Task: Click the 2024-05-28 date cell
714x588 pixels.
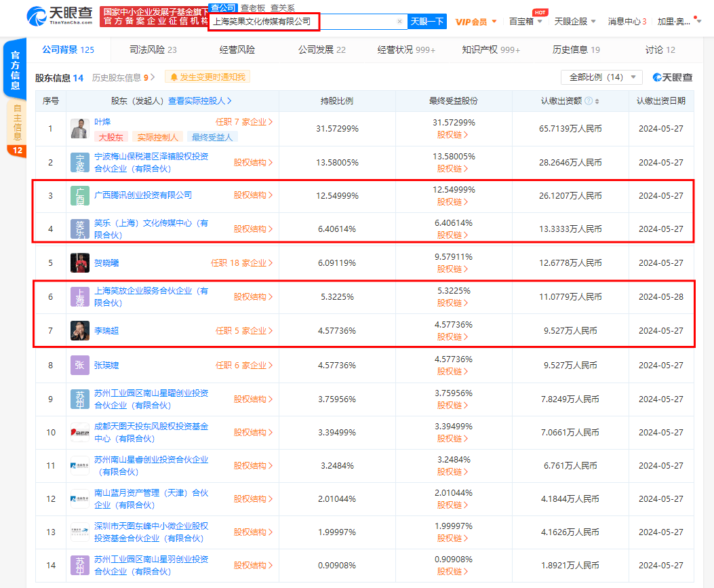Action: 661,297
